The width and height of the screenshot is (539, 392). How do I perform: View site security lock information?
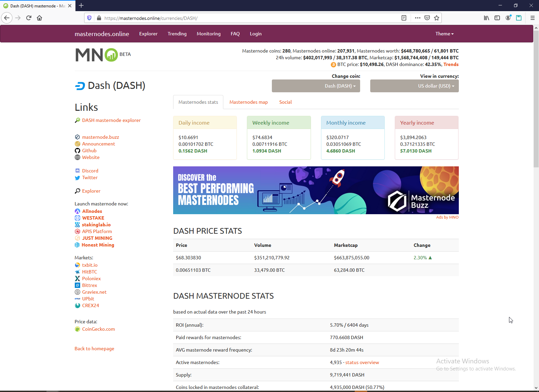pos(99,18)
